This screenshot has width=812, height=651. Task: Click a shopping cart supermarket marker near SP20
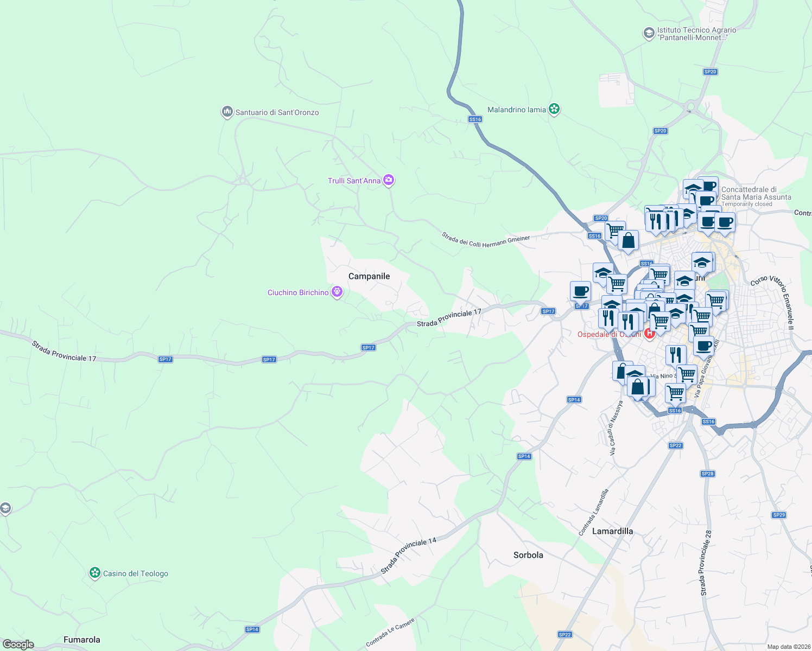615,230
